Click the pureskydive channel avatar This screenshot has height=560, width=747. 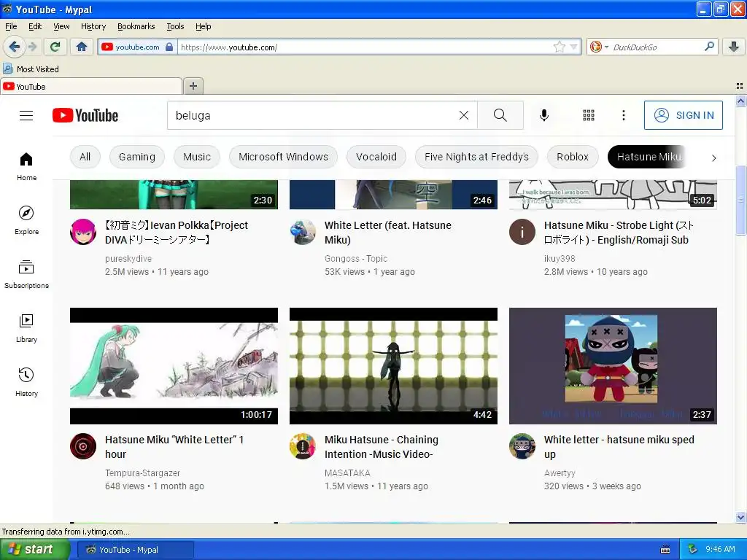83,232
